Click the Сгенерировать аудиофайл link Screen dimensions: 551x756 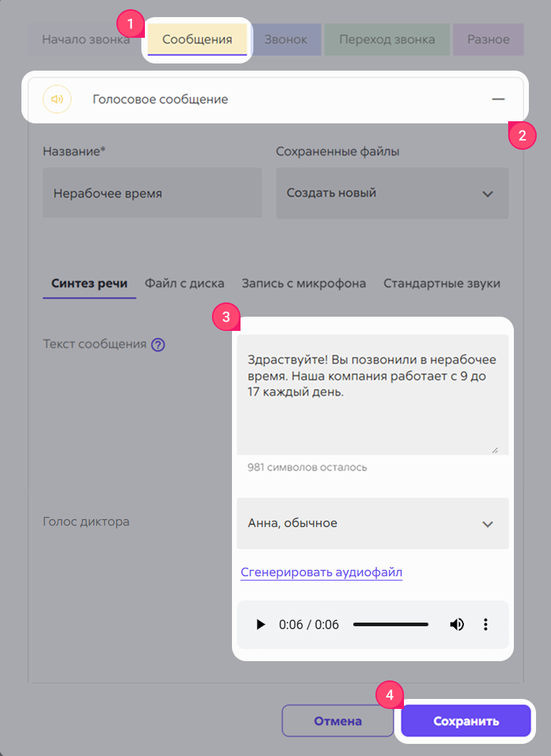321,572
